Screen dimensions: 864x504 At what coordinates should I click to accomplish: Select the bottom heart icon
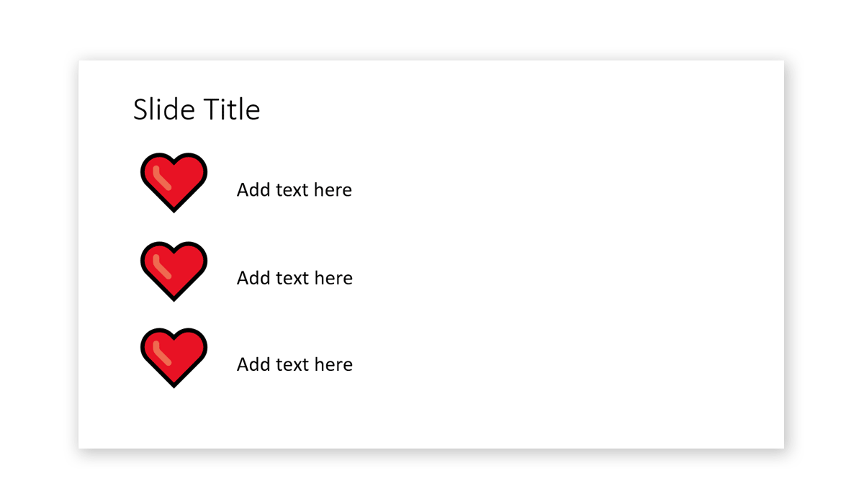[x=174, y=357]
